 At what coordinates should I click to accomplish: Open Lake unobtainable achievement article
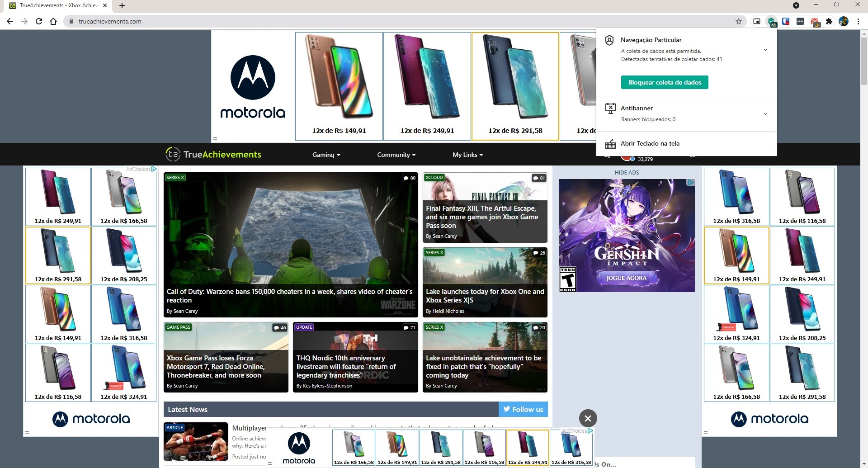click(485, 357)
